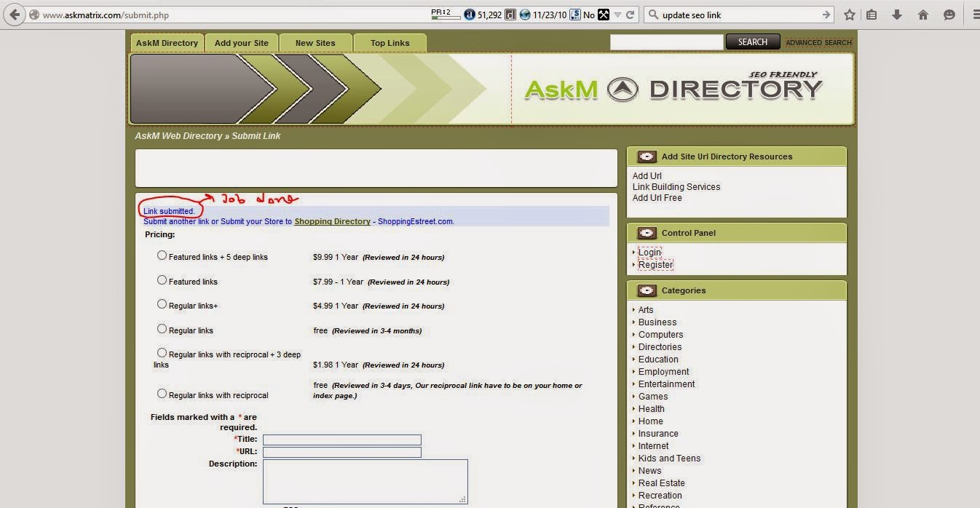980x508 pixels.
Task: Open the Computers category
Action: coord(660,335)
